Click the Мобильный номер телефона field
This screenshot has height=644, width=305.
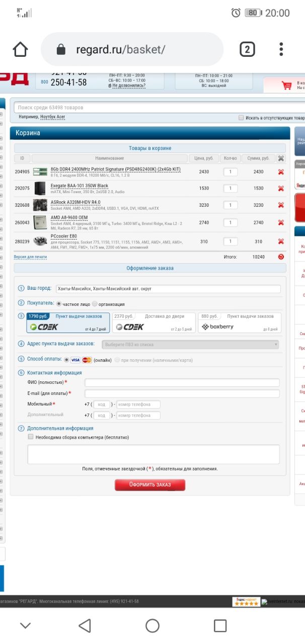[x=138, y=405]
